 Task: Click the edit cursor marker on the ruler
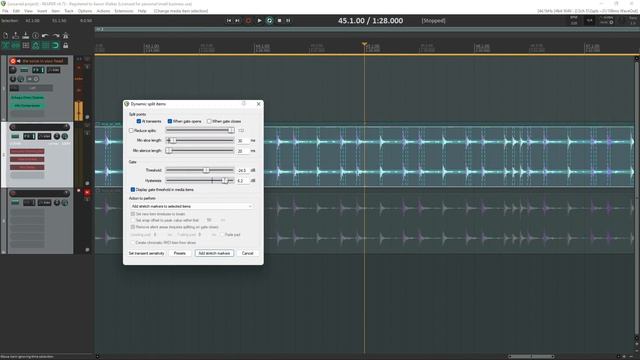click(364, 44)
